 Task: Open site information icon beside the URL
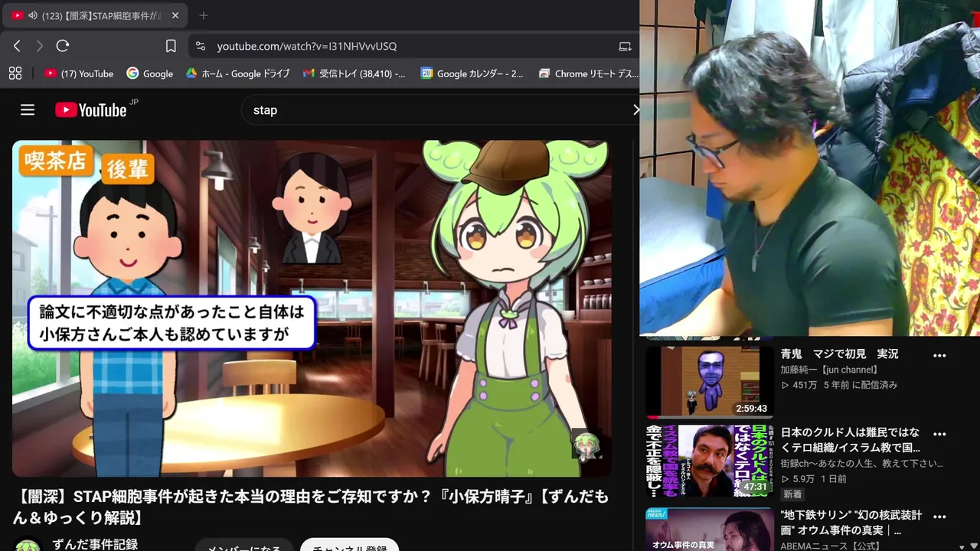click(x=201, y=46)
